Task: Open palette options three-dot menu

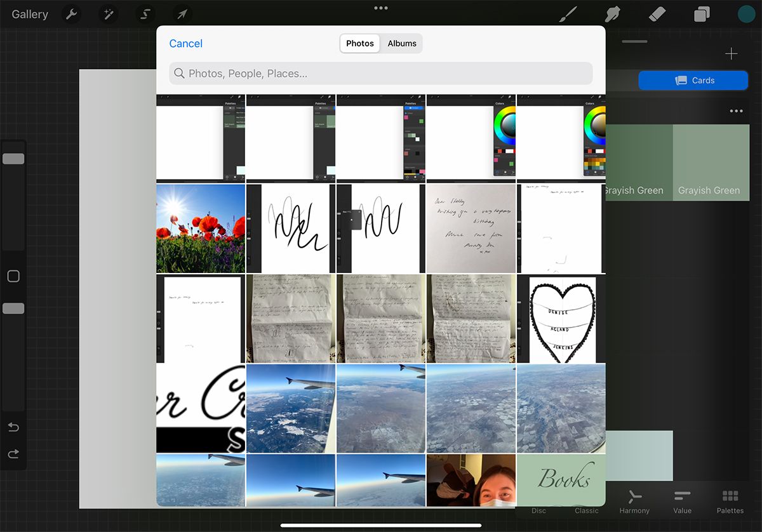Action: click(736, 111)
